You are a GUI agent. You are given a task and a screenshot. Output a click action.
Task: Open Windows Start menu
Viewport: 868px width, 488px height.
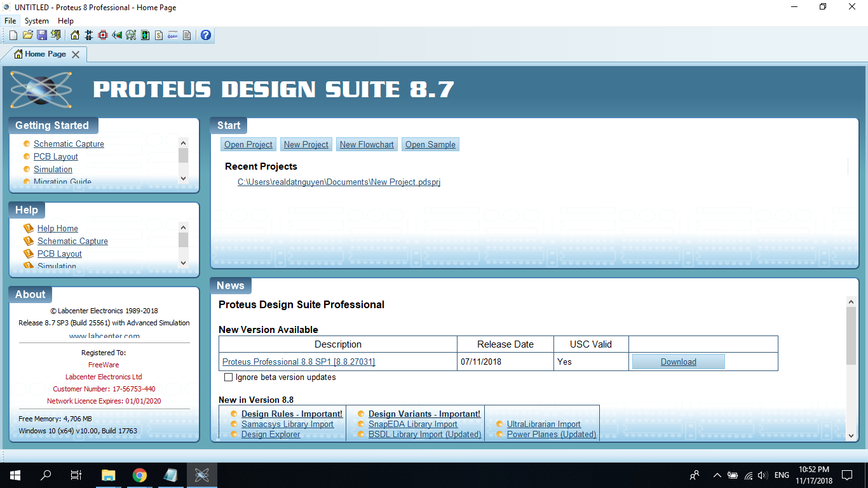point(15,475)
